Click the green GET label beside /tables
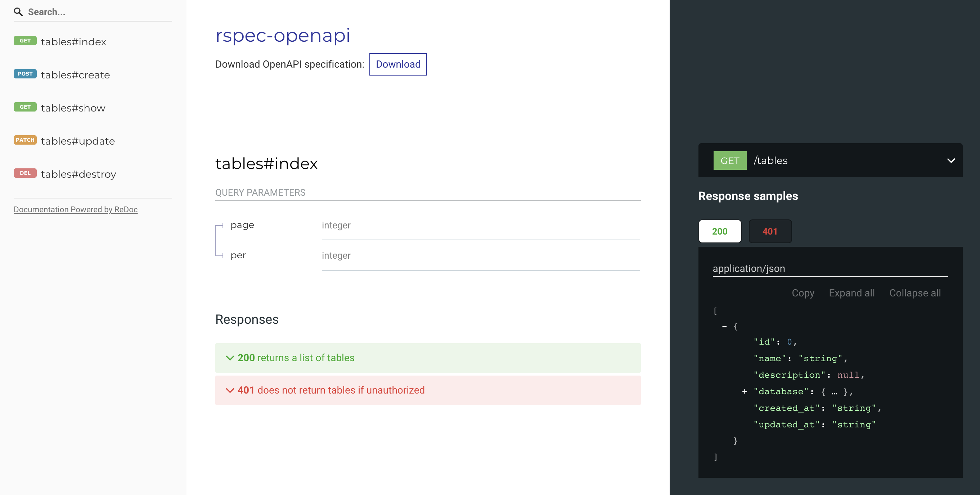Viewport: 980px width, 495px height. coord(729,160)
